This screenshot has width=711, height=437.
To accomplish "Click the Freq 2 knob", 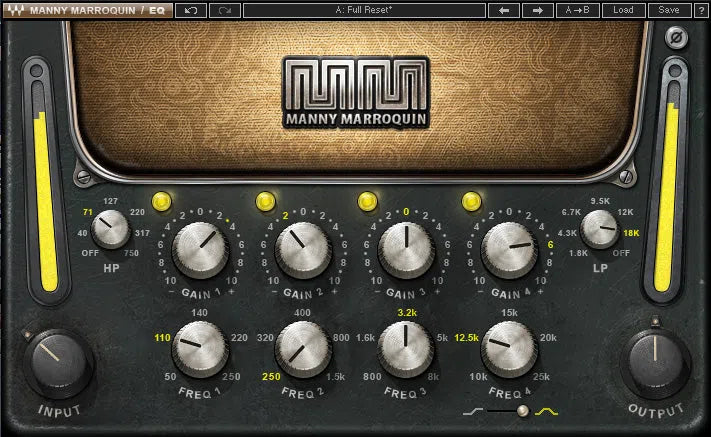I will (x=302, y=350).
